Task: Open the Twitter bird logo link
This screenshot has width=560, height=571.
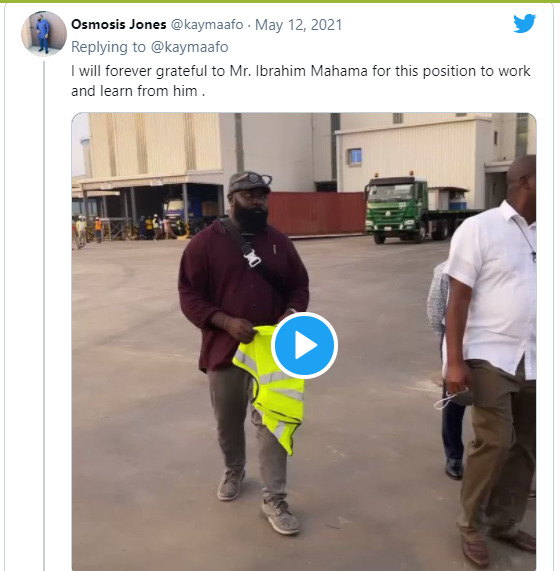Action: (x=524, y=23)
